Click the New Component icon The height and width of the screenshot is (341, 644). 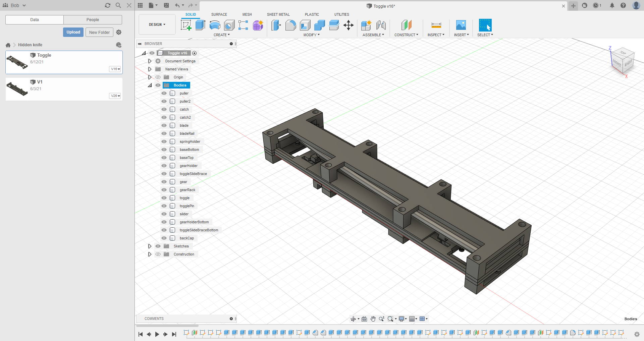(x=366, y=25)
